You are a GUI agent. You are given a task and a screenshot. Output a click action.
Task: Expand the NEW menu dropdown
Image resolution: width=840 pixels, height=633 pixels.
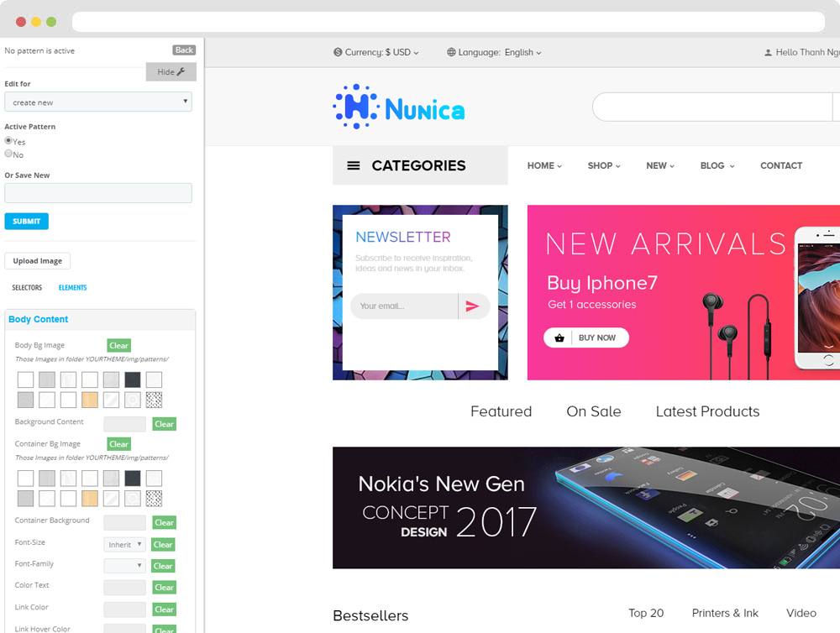(x=660, y=166)
